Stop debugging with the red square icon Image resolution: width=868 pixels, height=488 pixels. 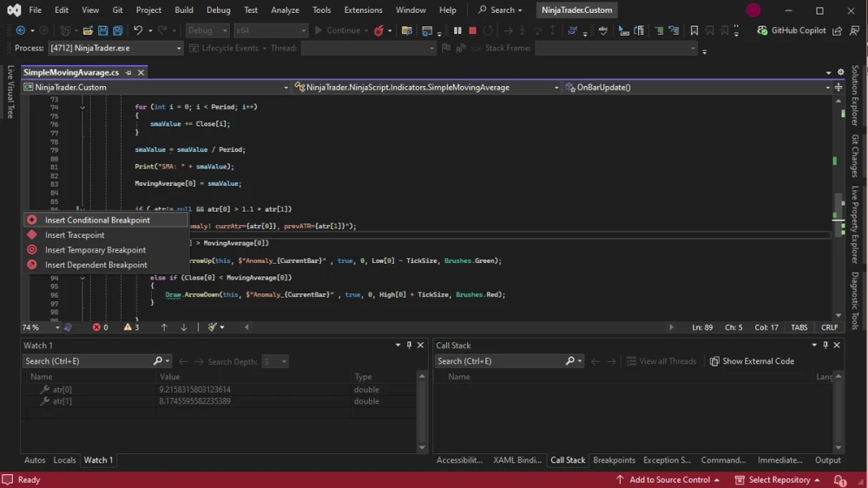(472, 30)
